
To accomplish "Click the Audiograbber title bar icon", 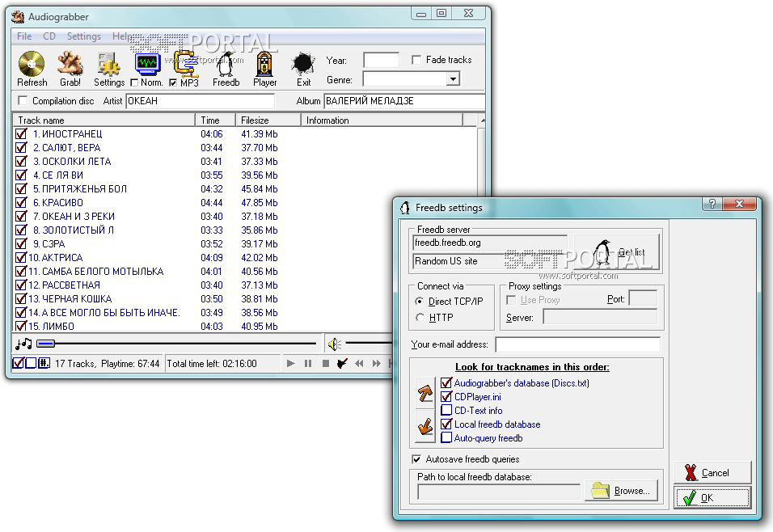I will point(18,17).
